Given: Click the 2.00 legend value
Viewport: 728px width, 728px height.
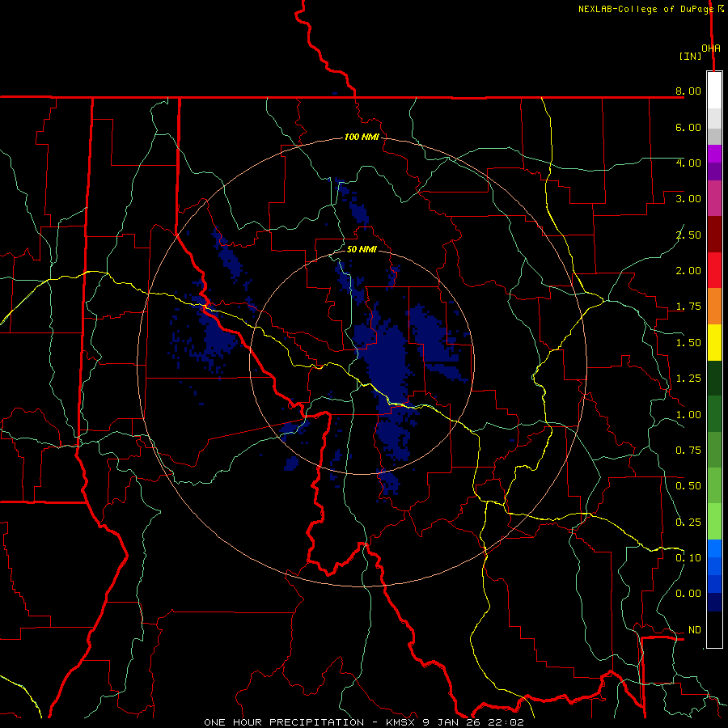Looking at the screenshot, I should click(x=688, y=271).
